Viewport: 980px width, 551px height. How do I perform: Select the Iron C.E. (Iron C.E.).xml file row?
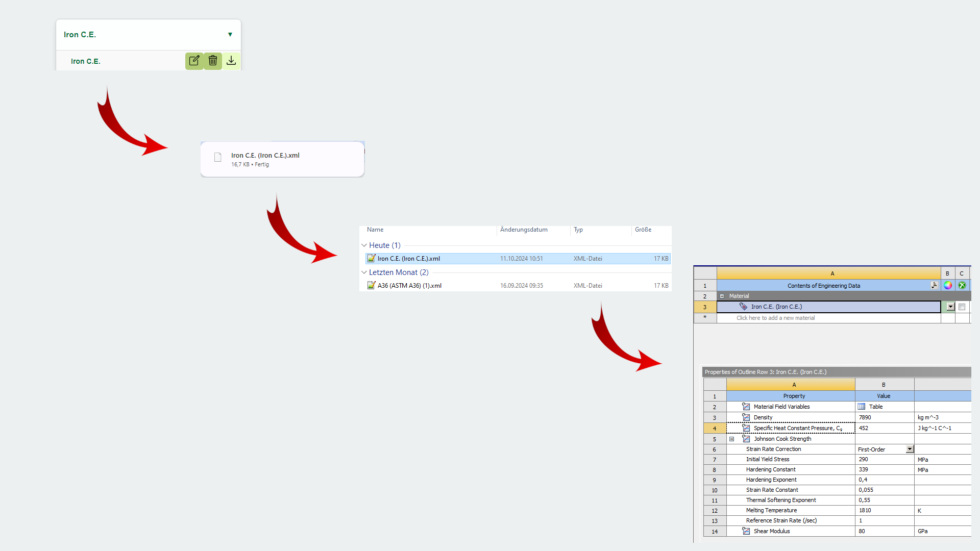(x=518, y=259)
